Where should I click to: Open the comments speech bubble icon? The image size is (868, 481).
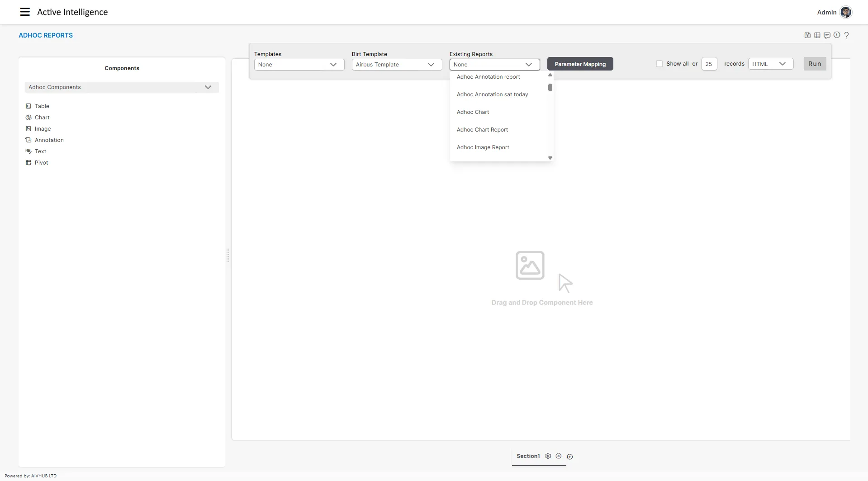coord(827,35)
